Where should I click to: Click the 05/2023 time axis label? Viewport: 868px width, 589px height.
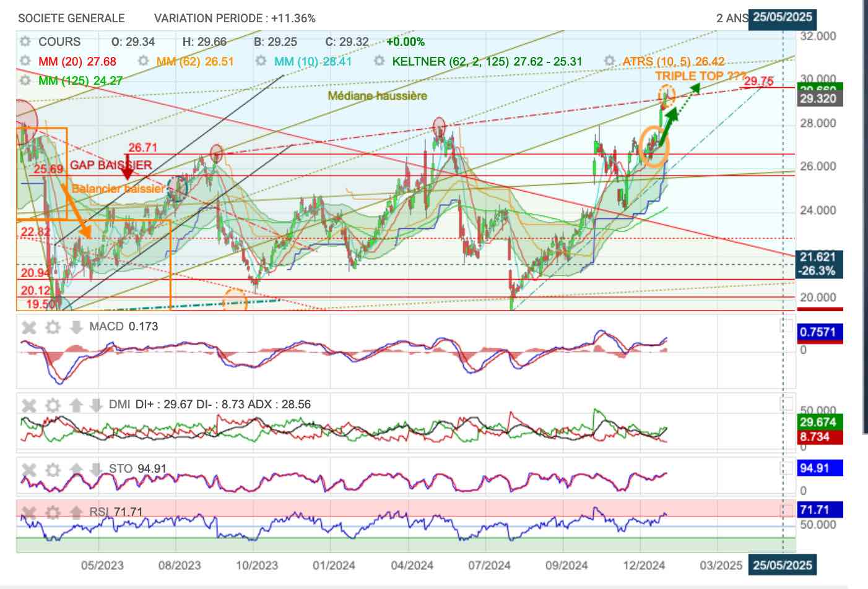coord(102,565)
